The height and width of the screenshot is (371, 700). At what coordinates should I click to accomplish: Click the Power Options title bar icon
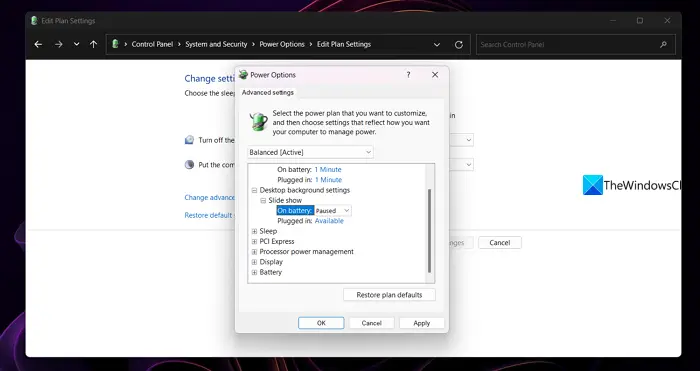tap(243, 75)
